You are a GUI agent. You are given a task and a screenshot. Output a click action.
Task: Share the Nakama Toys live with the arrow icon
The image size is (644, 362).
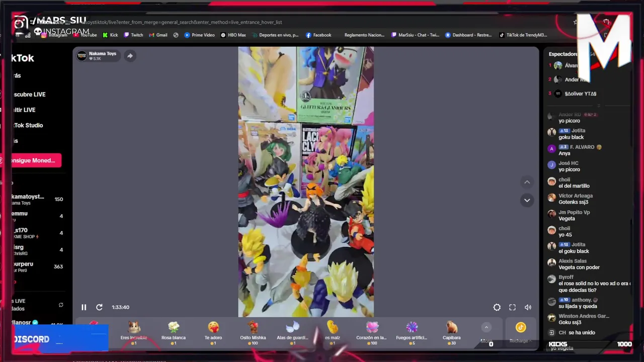[x=130, y=56]
